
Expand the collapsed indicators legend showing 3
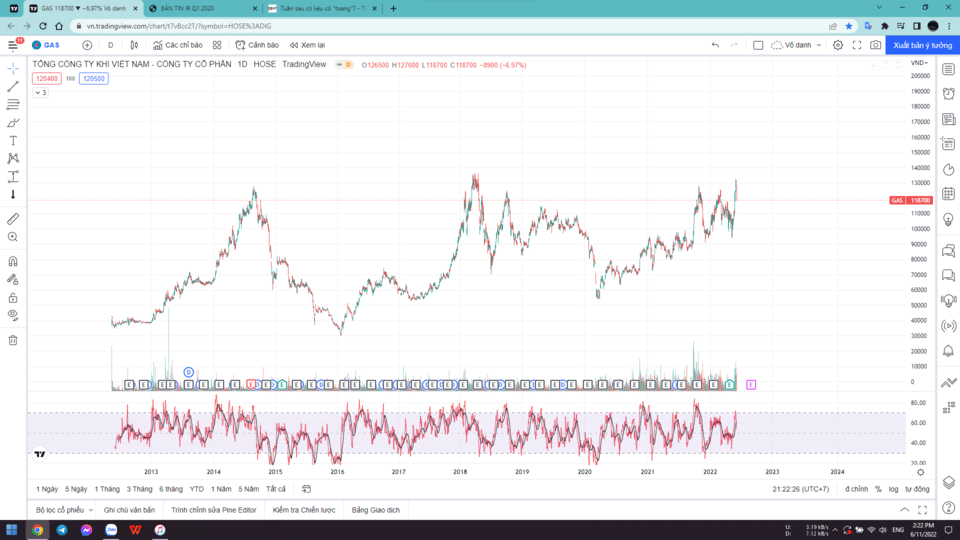point(40,92)
